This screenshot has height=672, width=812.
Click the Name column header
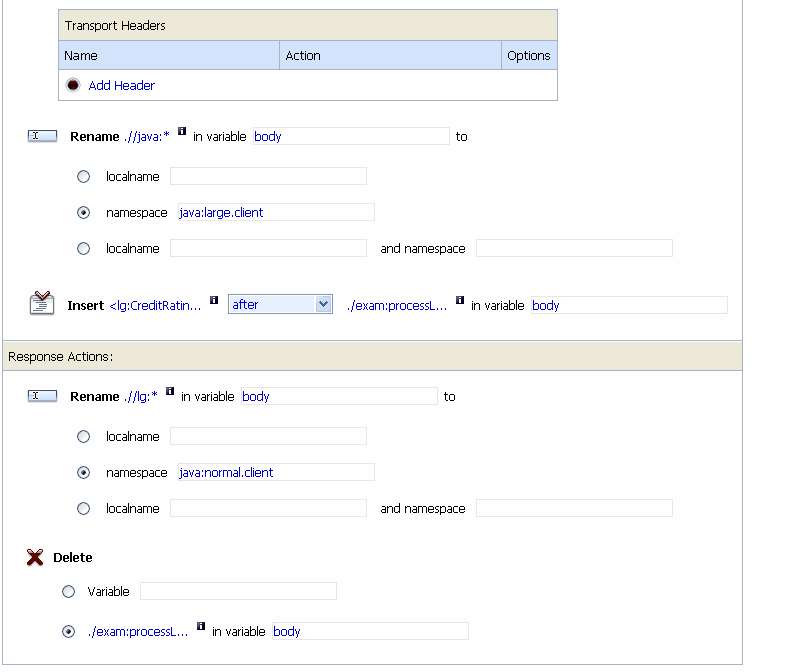[169, 55]
